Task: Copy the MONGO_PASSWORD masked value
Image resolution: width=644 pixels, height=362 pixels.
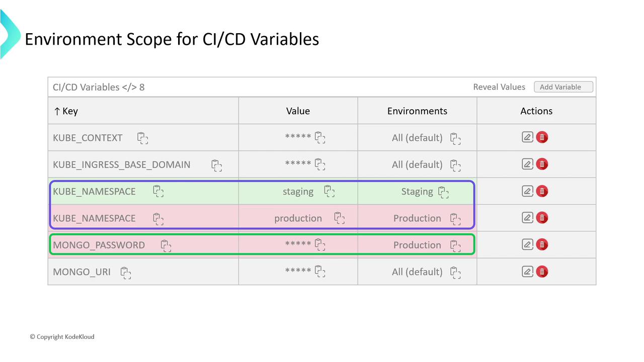Action: click(320, 245)
